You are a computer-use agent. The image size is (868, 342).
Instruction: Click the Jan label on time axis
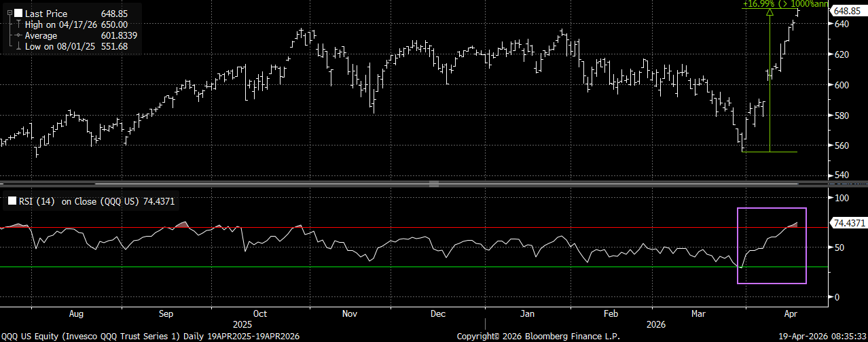pos(528,315)
